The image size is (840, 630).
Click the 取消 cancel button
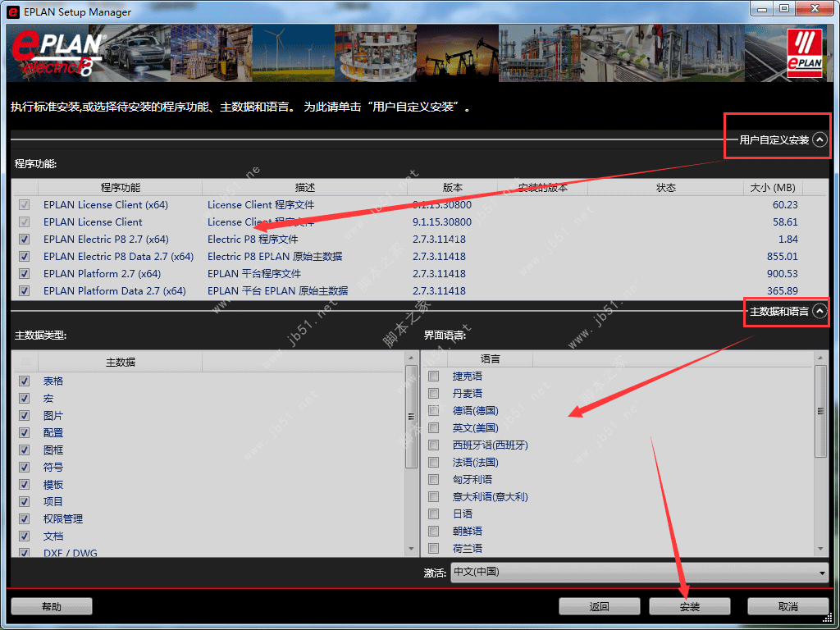click(x=787, y=606)
